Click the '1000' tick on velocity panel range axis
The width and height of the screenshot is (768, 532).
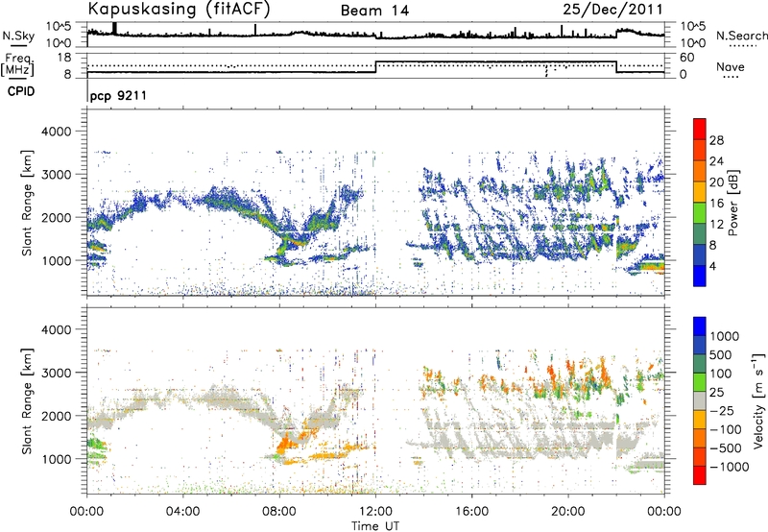point(56,459)
